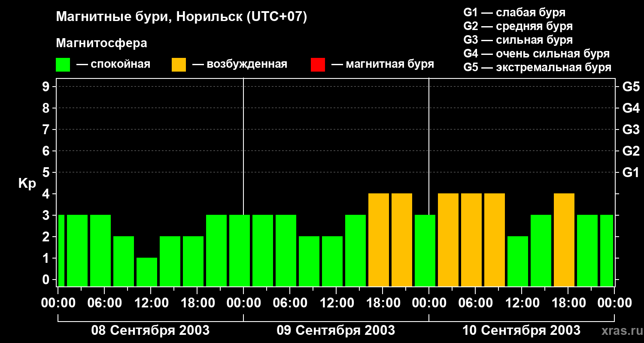Click the '08 Сентября 2003' date label

point(150,330)
